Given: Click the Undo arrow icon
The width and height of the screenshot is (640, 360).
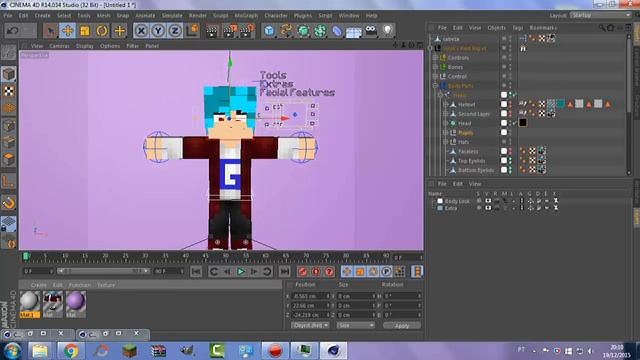Looking at the screenshot, I should pyautogui.click(x=13, y=31).
